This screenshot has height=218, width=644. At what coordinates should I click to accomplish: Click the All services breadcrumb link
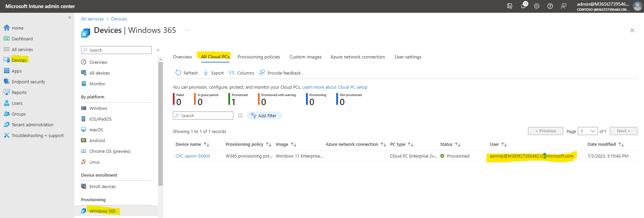pos(92,19)
